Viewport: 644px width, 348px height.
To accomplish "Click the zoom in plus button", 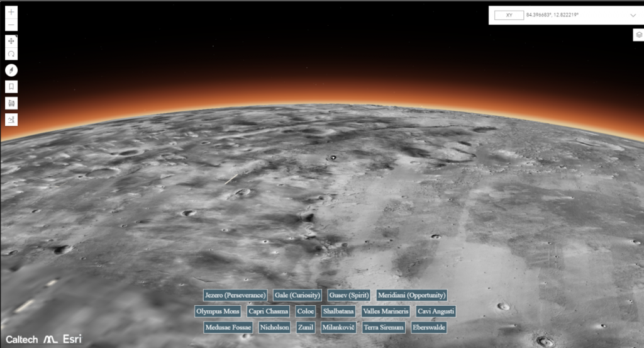I will [x=11, y=13].
